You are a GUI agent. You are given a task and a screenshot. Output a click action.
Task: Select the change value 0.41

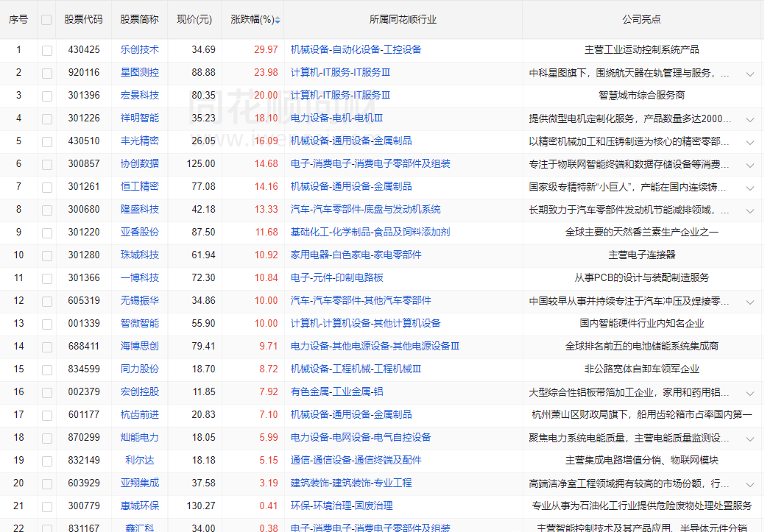[269, 506]
